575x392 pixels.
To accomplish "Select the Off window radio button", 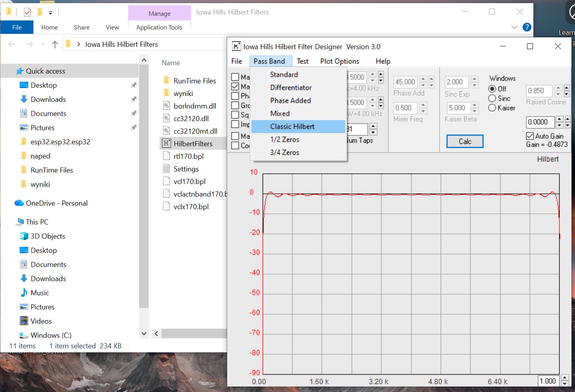I will (492, 89).
